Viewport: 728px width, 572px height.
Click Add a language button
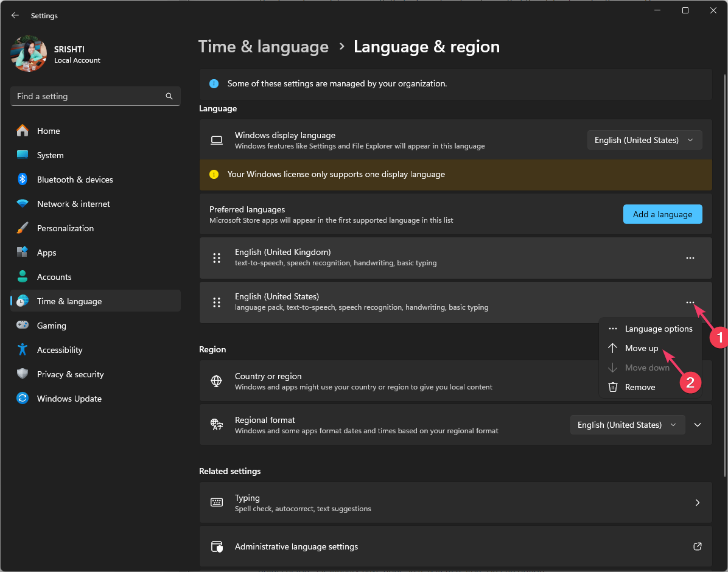pyautogui.click(x=662, y=214)
